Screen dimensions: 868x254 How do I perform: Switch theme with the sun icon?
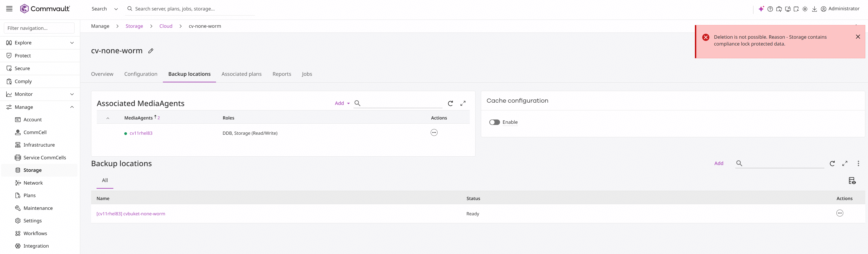(x=805, y=9)
